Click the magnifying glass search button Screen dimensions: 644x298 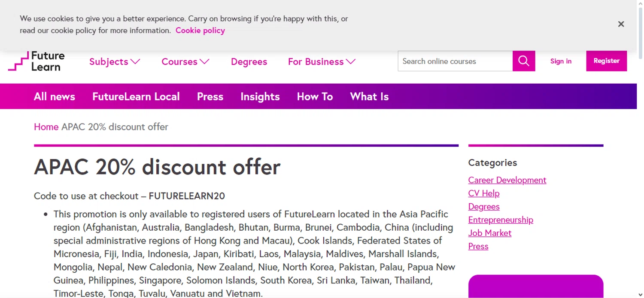click(524, 61)
